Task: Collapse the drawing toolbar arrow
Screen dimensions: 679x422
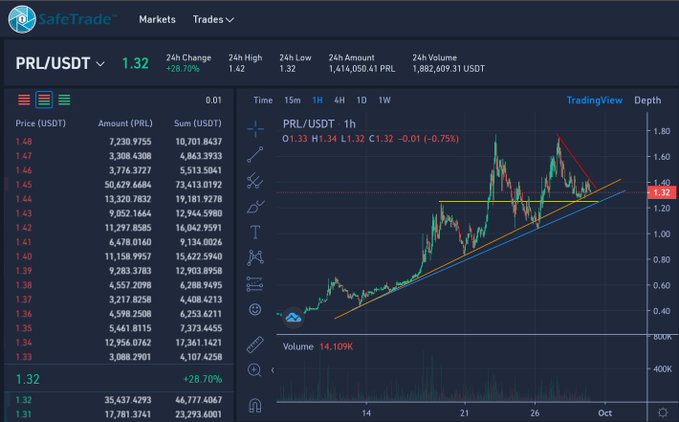Action: [272, 370]
